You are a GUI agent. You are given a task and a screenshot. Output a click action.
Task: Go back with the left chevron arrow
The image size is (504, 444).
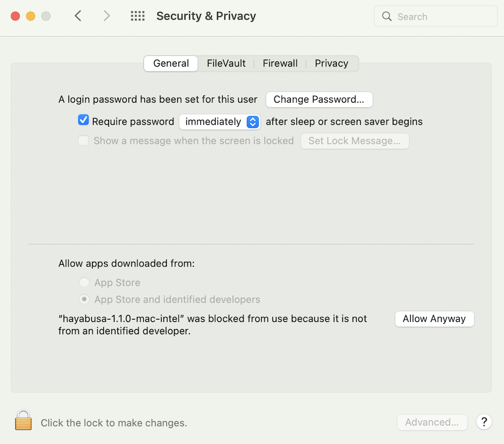point(78,16)
